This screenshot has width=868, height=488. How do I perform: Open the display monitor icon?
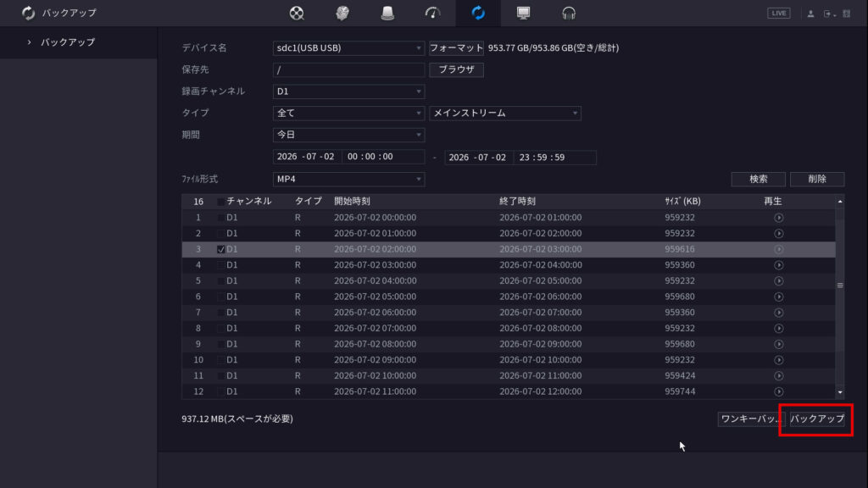(x=523, y=13)
